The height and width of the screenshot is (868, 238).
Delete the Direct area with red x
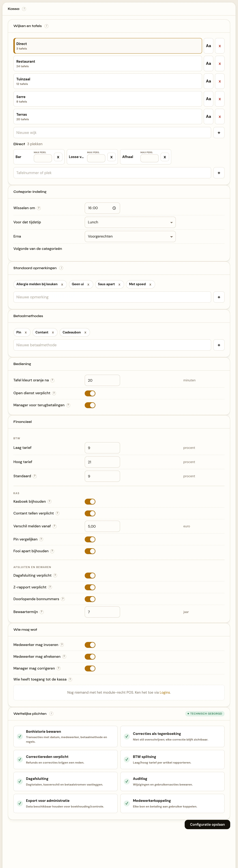click(x=220, y=46)
